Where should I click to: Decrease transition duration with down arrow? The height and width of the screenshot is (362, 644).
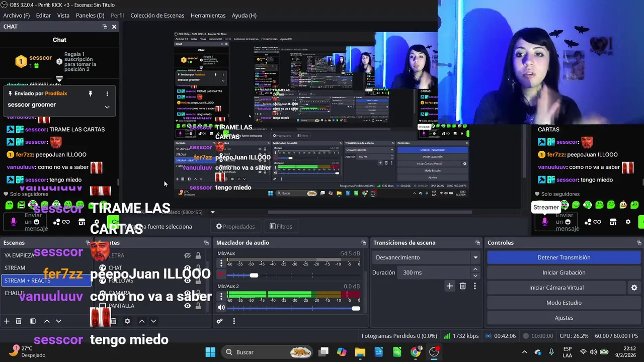(475, 276)
